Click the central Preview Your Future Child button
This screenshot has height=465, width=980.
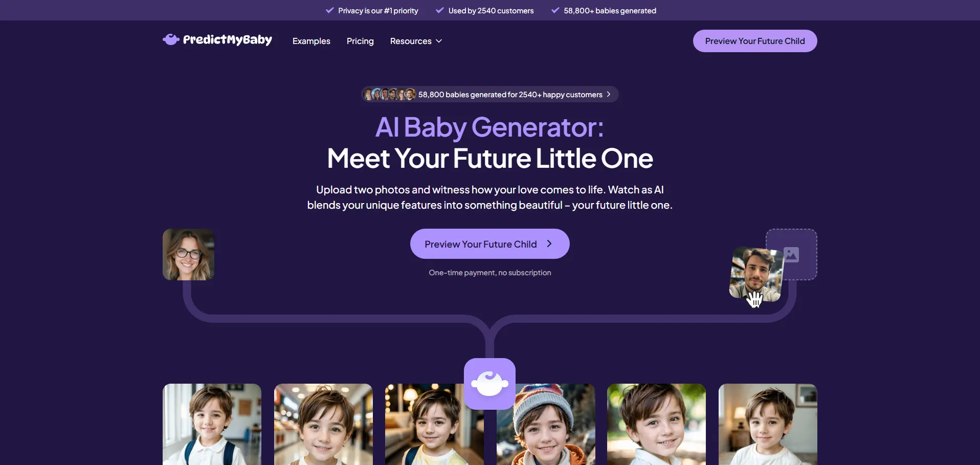489,244
